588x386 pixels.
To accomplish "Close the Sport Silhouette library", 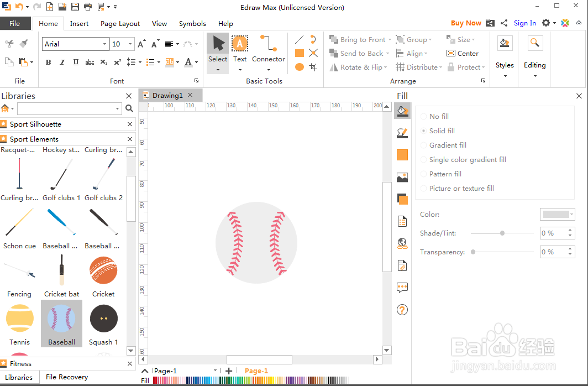I will 130,124.
